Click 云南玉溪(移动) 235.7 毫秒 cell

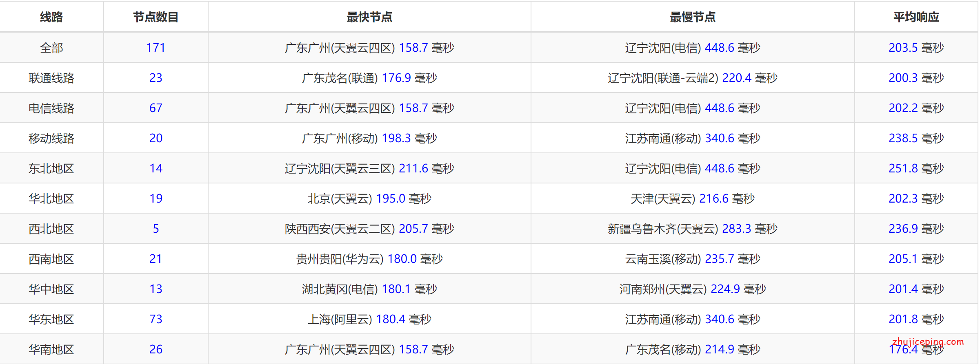point(693,259)
